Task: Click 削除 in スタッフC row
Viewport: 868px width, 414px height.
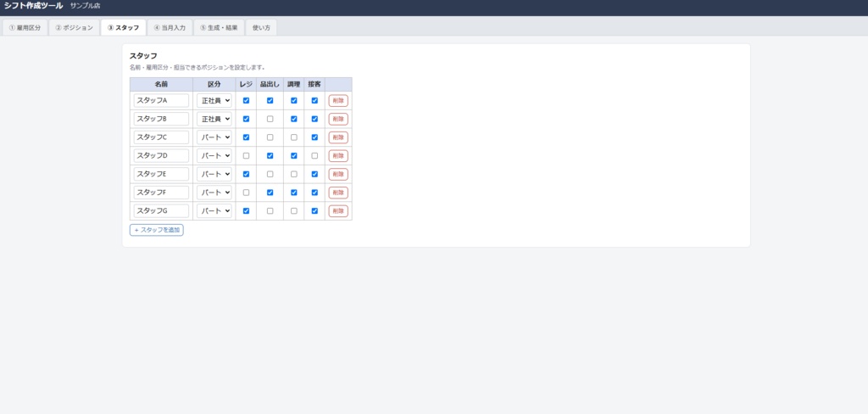Action: tap(338, 137)
